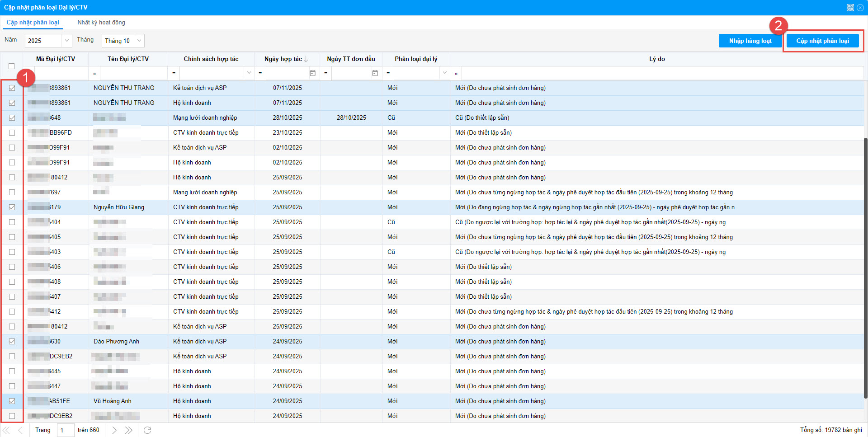Click the Tên Đại lý/CTV filter operator
The width and height of the screenshot is (868, 437).
pos(94,74)
